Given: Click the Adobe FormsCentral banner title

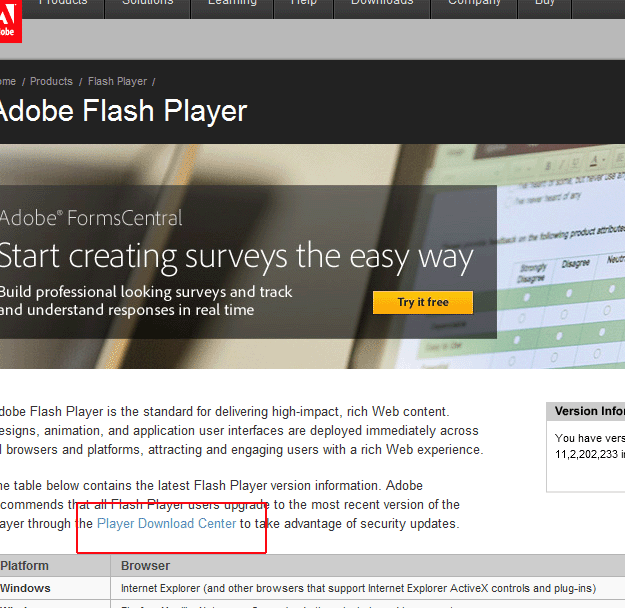Looking at the screenshot, I should [x=91, y=218].
